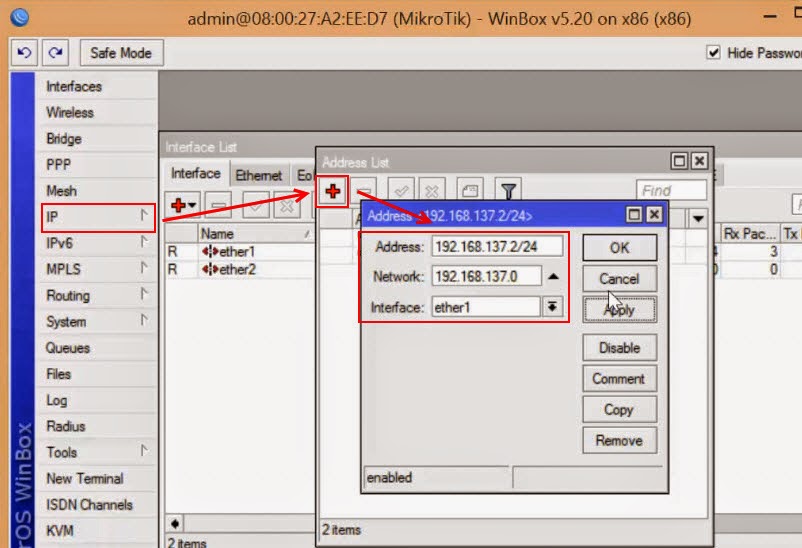Open the Mesh menu item
Image resolution: width=802 pixels, height=548 pixels.
(97, 191)
